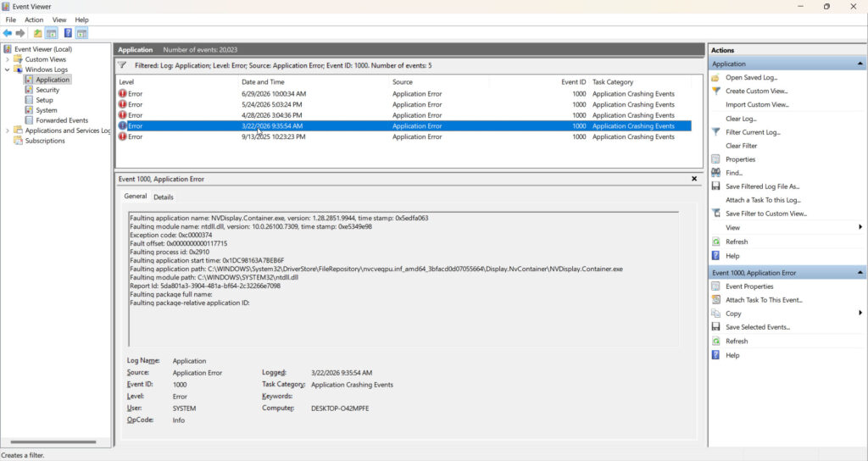
Task: Click the Forward arrow toolbar icon
Action: (x=20, y=33)
